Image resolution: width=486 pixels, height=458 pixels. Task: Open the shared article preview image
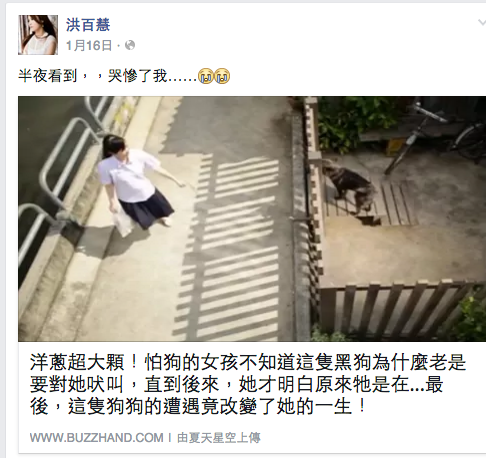click(x=252, y=219)
